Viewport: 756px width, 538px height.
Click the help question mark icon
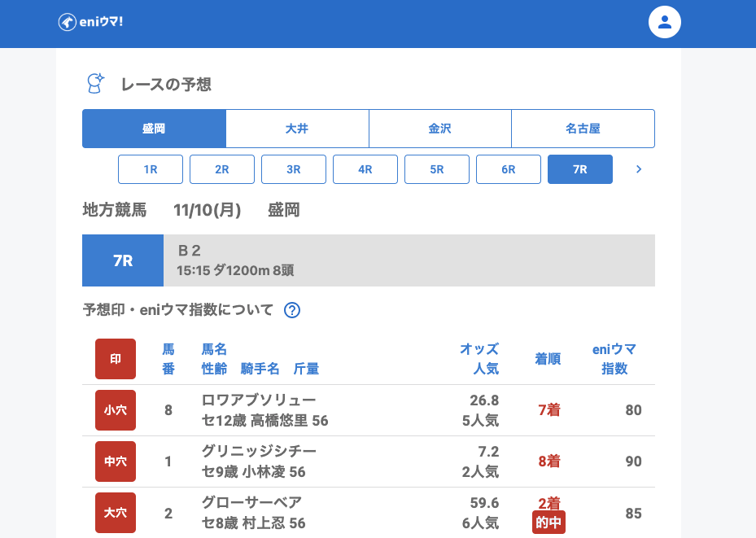click(292, 310)
